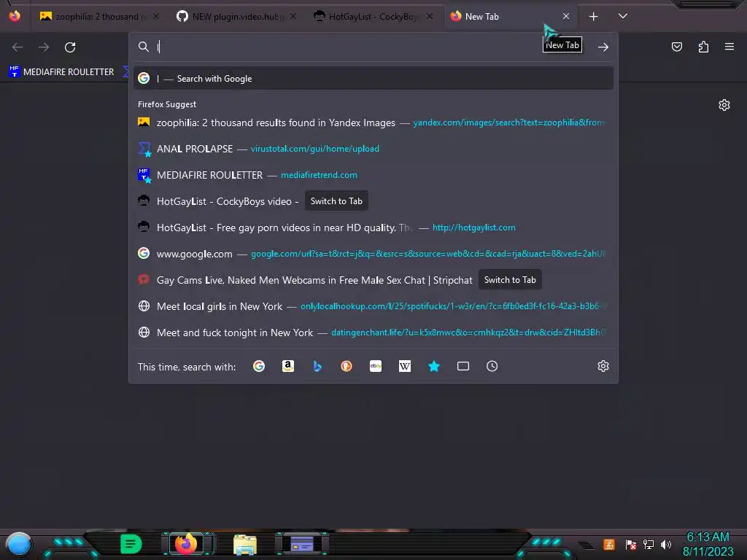Open a new tab with the plus button
The width and height of the screenshot is (747, 560).
pyautogui.click(x=593, y=17)
